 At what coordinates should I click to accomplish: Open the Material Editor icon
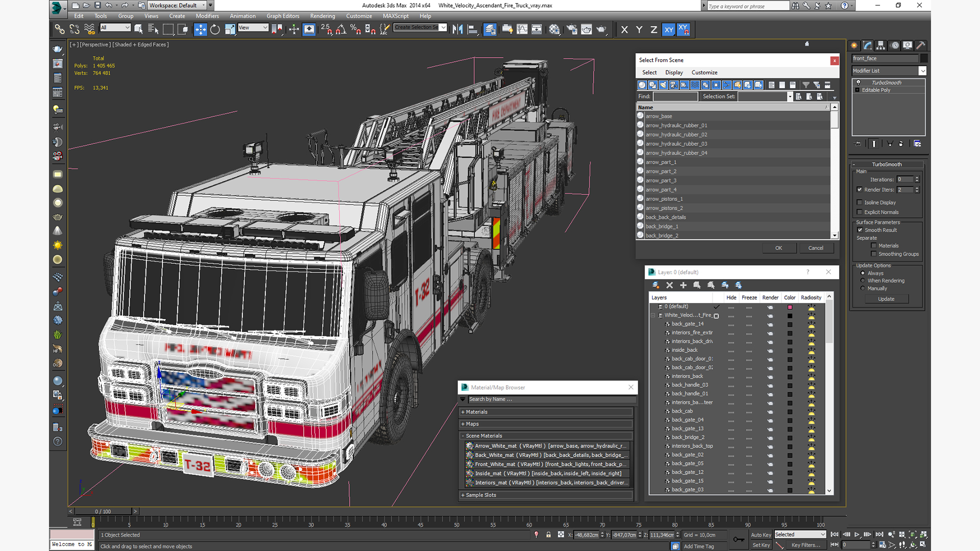(554, 30)
